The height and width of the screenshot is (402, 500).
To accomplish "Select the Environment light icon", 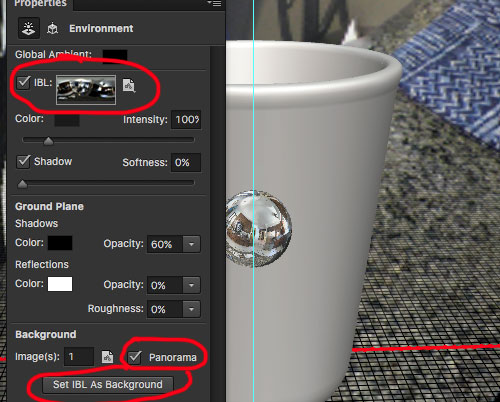I will (29, 28).
